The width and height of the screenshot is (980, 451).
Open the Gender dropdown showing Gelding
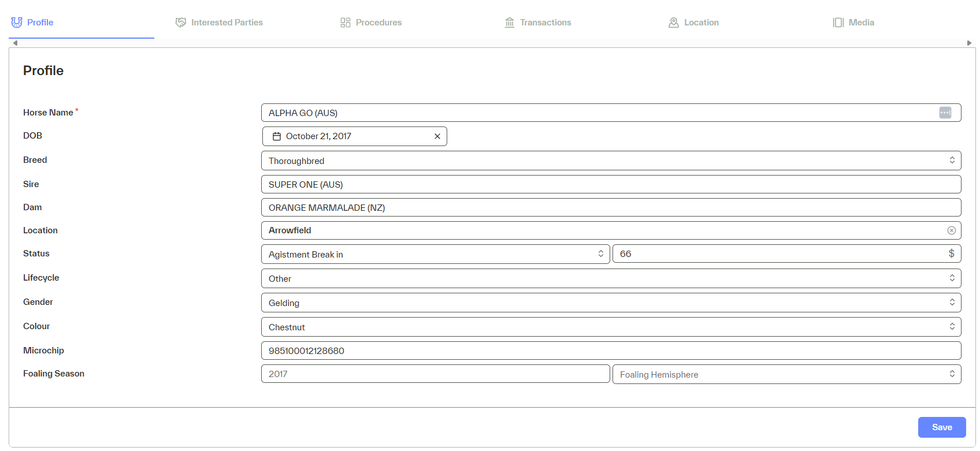[611, 303]
